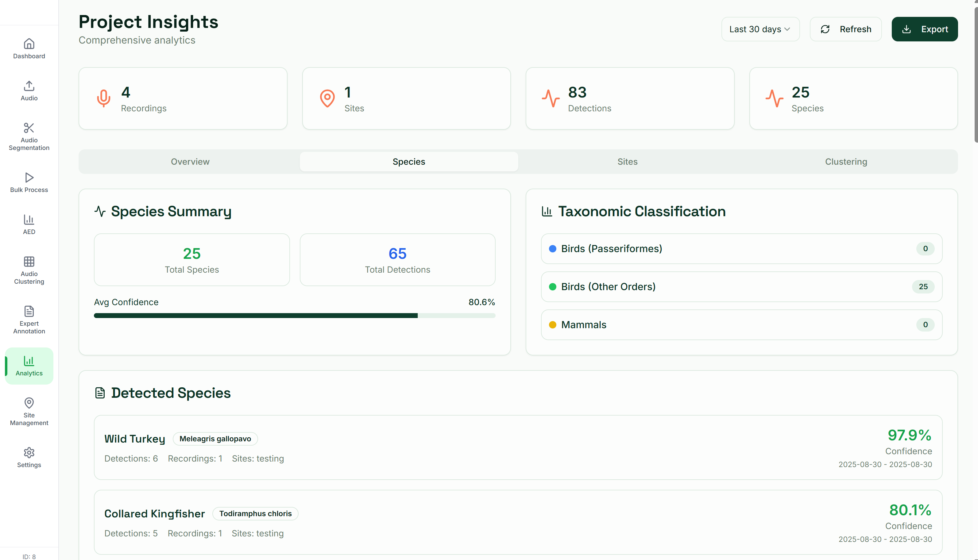Select Birds (Other Orders) classification row
Image resolution: width=978 pixels, height=560 pixels.
(741, 286)
